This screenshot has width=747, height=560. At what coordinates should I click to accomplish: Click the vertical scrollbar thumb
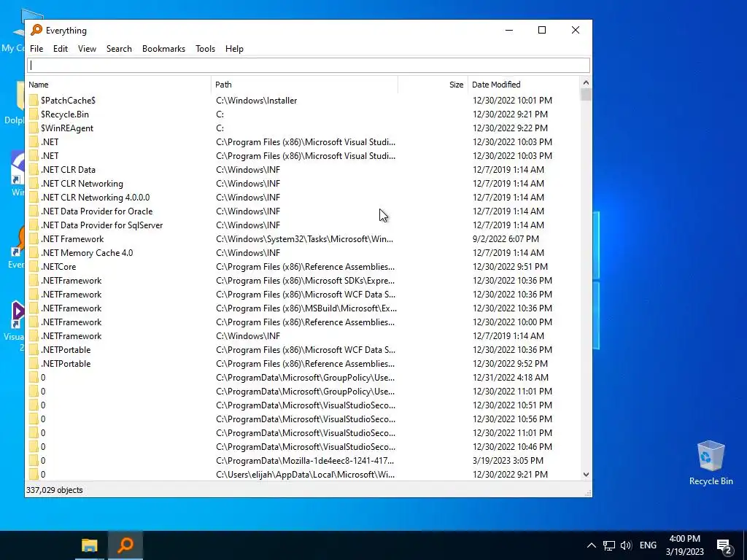(x=586, y=95)
